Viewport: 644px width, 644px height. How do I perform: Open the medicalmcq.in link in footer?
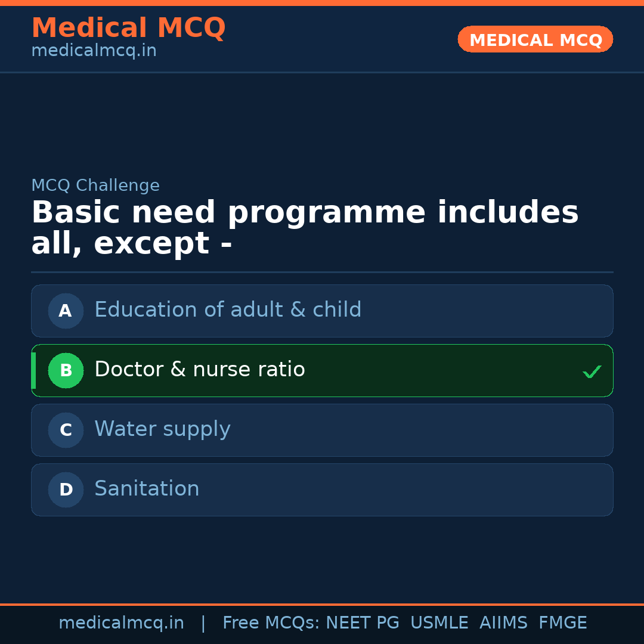[x=122, y=623]
